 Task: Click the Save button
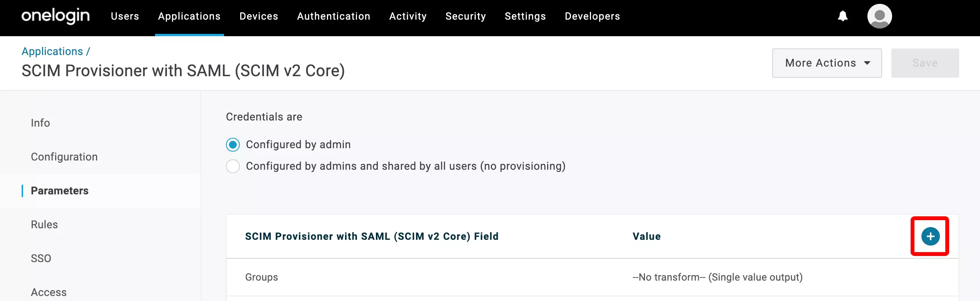[925, 63]
